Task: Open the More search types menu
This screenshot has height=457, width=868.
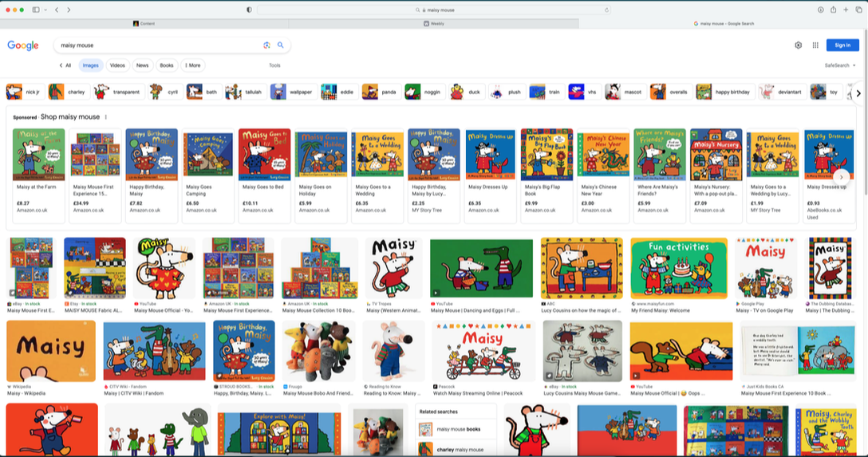Action: (192, 65)
